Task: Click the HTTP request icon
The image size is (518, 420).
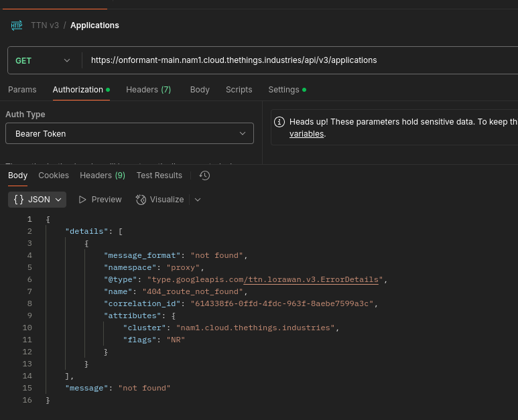Action: click(17, 25)
